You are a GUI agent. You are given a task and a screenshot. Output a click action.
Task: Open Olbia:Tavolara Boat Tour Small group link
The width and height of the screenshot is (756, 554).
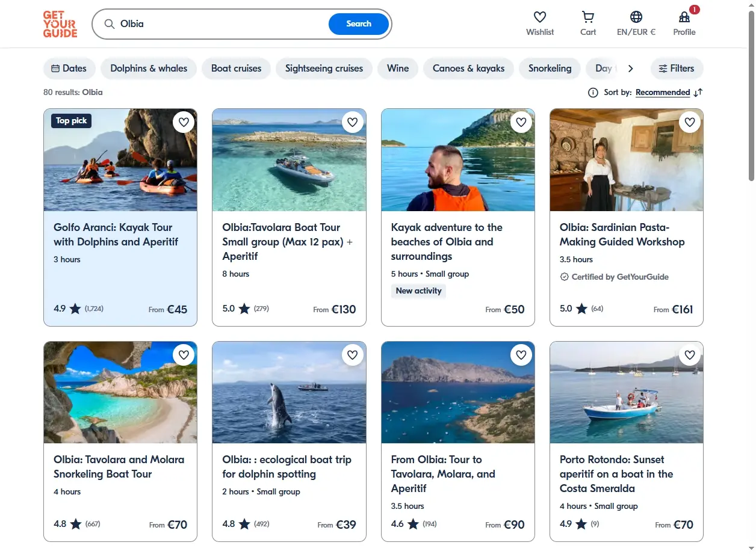pyautogui.click(x=288, y=242)
